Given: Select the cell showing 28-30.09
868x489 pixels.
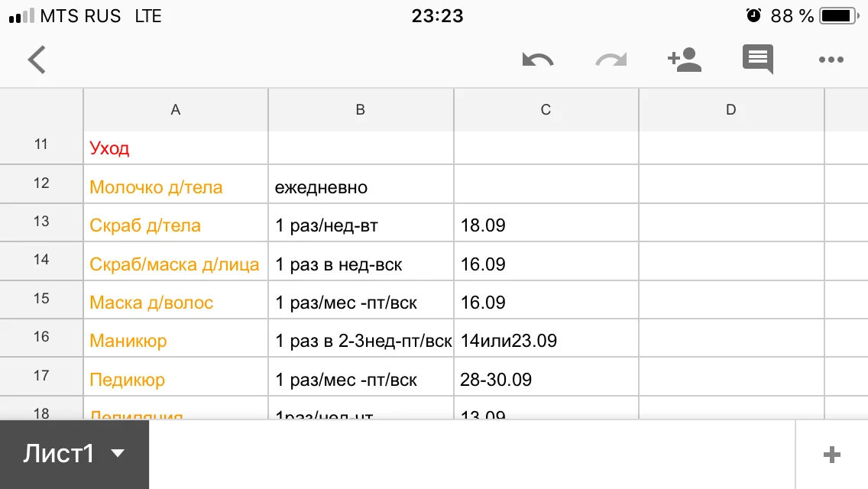Looking at the screenshot, I should 545,377.
